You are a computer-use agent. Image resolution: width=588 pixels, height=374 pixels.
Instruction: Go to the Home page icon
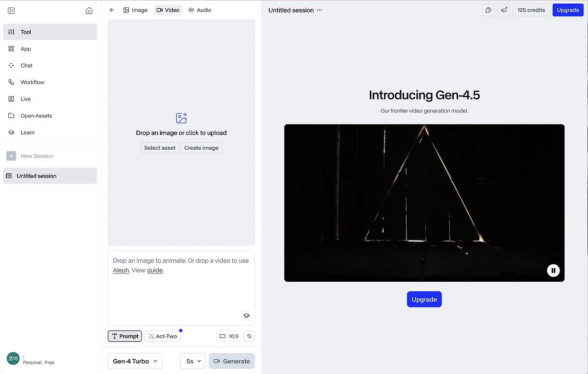tap(89, 11)
